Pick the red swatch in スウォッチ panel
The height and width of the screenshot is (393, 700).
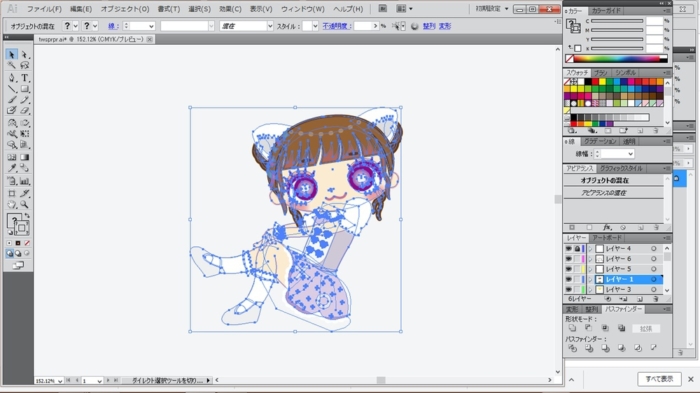pos(595,82)
